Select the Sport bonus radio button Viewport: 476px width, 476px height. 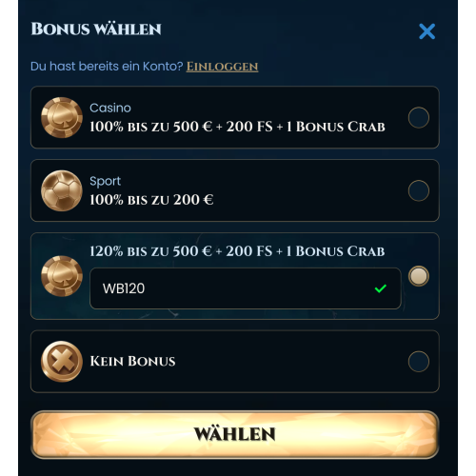(419, 190)
